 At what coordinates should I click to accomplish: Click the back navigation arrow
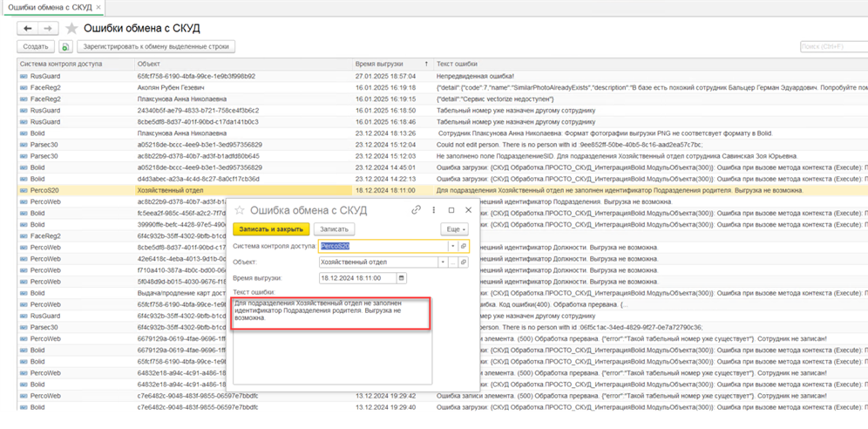point(29,28)
